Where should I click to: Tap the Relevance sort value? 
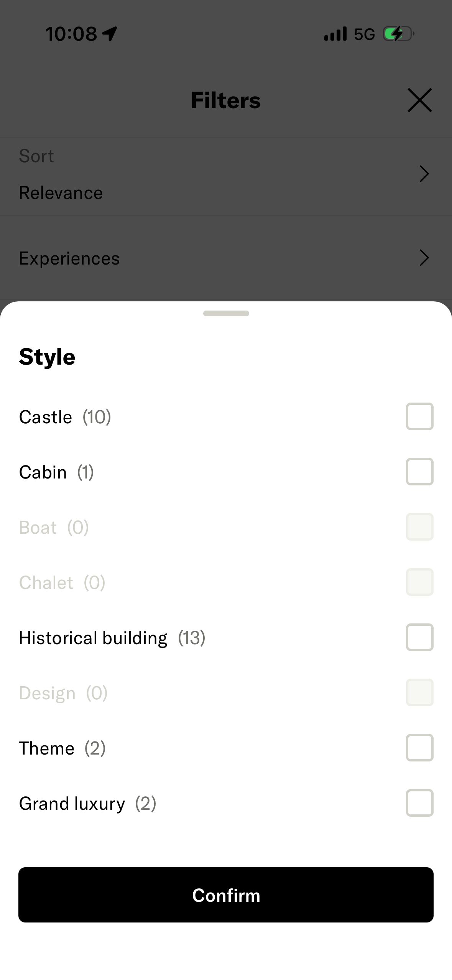click(x=61, y=193)
